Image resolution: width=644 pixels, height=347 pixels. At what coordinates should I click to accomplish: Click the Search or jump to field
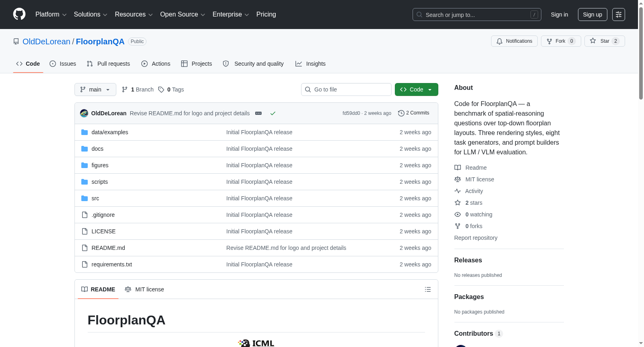coord(477,15)
